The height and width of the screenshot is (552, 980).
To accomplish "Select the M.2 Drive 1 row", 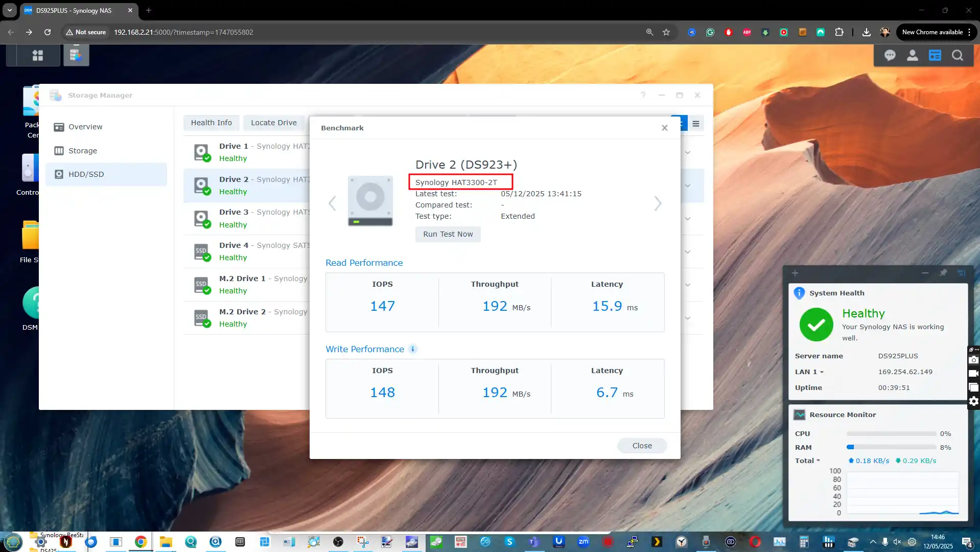I will [x=246, y=285].
